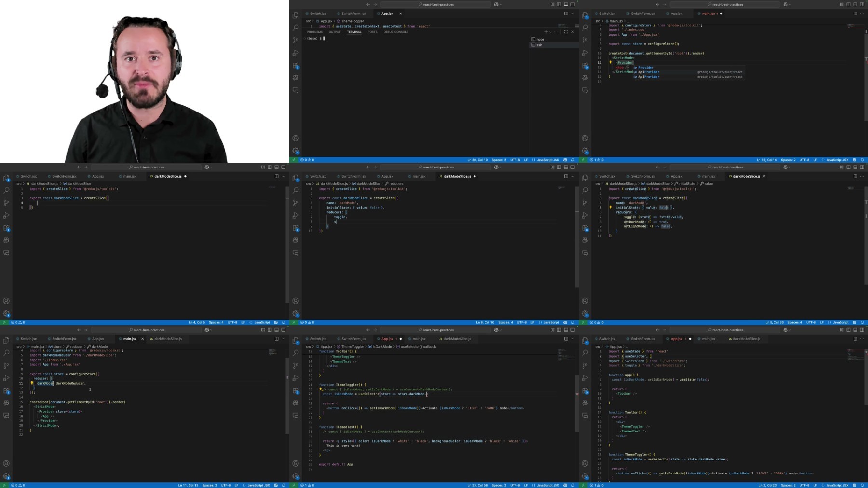
Task: Open Search view in the terminal window's activity bar
Action: (x=296, y=28)
